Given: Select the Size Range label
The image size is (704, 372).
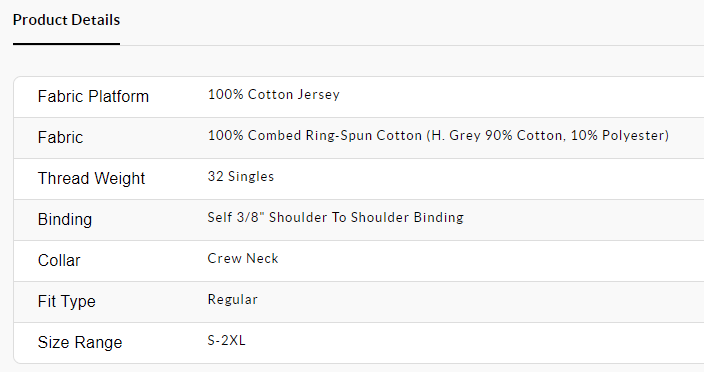Looking at the screenshot, I should tap(80, 342).
